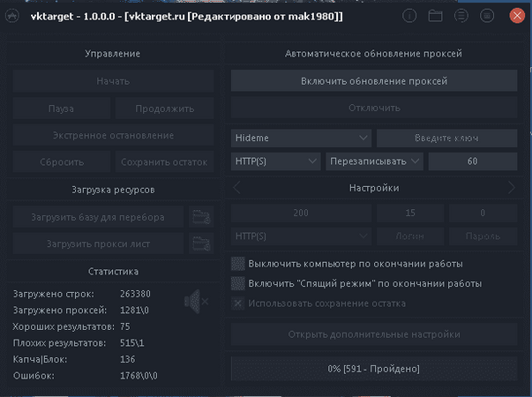The height and width of the screenshot is (397, 532).
Task: Click the Сбросить button
Action: tap(62, 162)
